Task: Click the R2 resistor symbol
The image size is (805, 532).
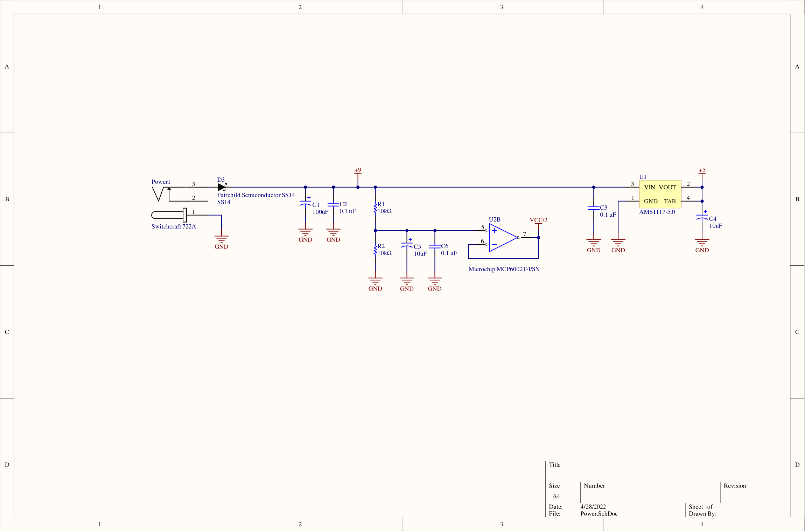Action: [x=375, y=250]
